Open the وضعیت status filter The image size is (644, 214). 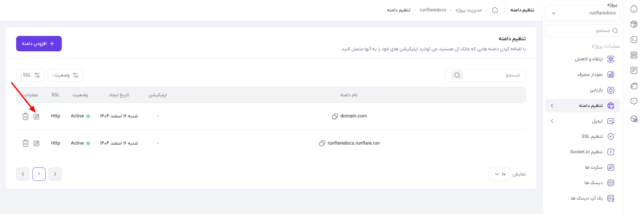(65, 75)
